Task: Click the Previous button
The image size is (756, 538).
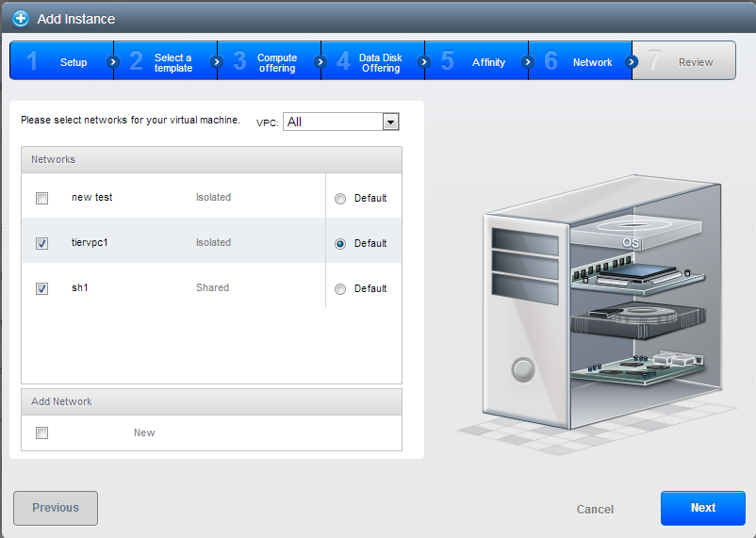Action: point(56,508)
